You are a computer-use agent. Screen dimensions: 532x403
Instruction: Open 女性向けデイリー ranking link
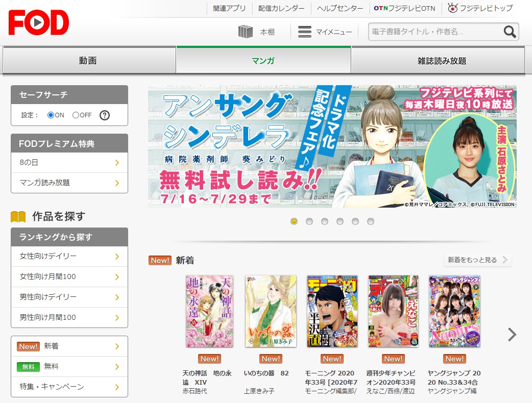(x=69, y=257)
